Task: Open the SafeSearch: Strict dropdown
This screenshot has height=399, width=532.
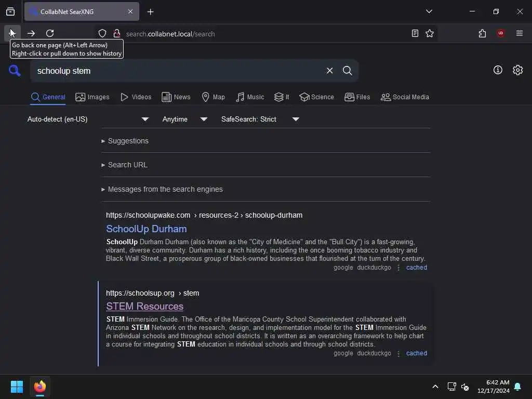Action: pos(260,119)
